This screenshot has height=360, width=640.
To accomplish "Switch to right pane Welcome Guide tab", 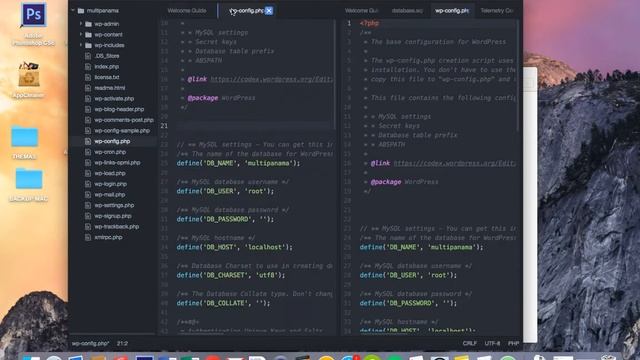I will point(361,11).
